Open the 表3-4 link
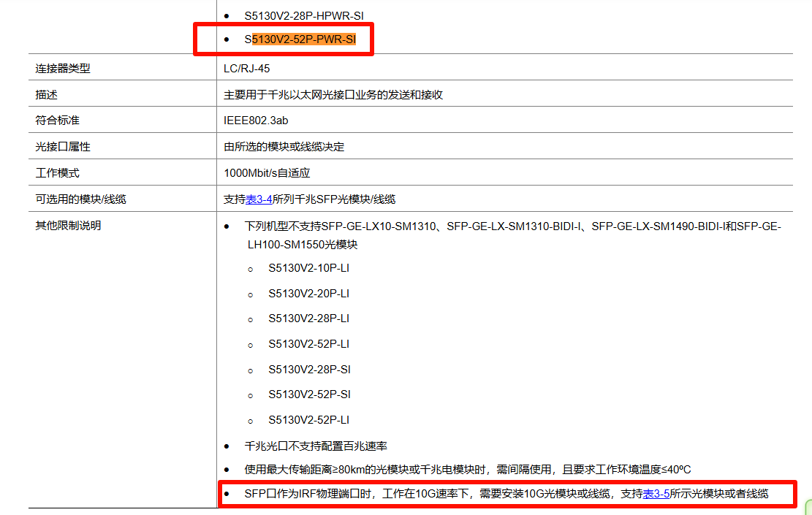The image size is (812, 515). tap(259, 199)
